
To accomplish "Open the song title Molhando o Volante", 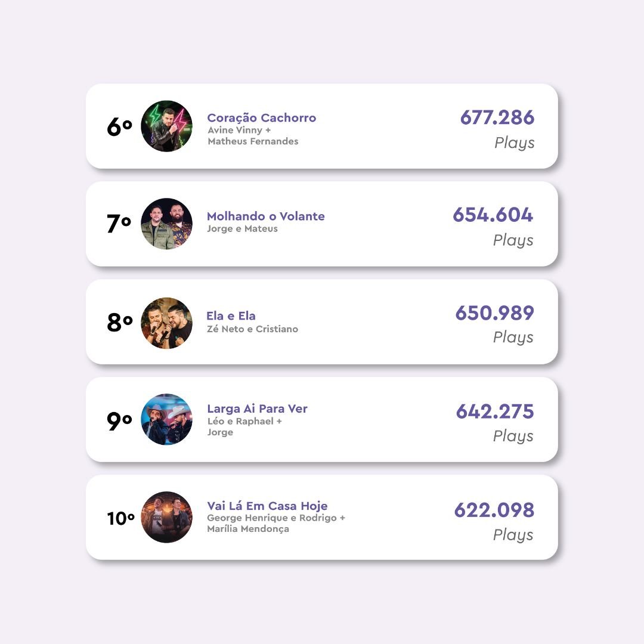I will (x=266, y=216).
